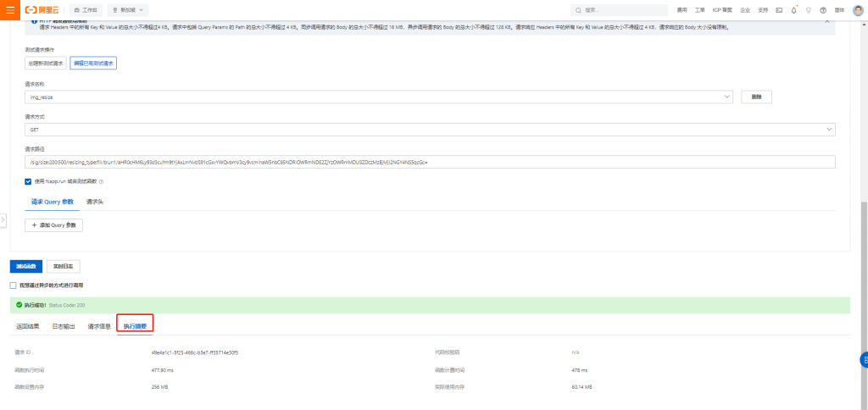
Task: Click the 代码校验码 label
Action: click(448, 352)
